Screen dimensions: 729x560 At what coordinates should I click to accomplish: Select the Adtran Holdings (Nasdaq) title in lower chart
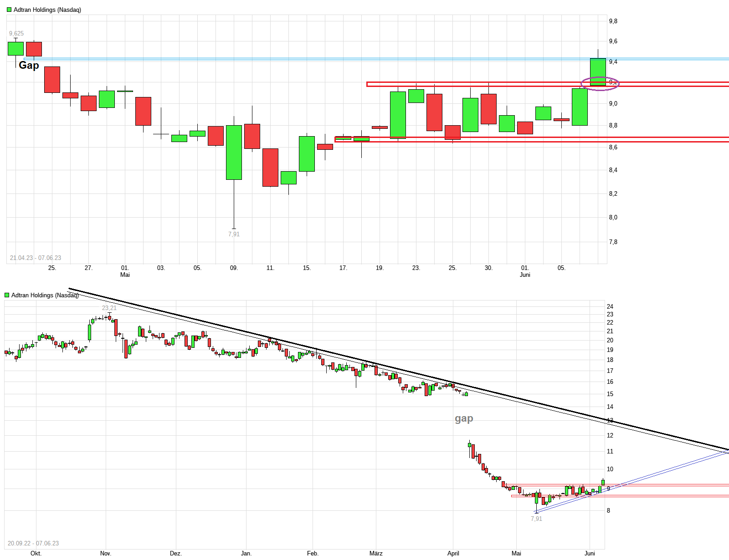point(46,295)
